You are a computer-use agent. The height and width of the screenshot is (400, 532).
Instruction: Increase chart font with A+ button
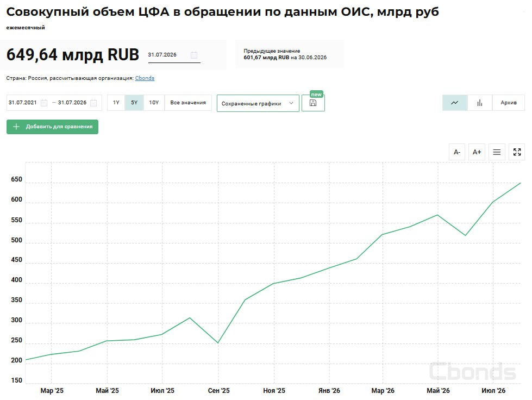point(477,152)
